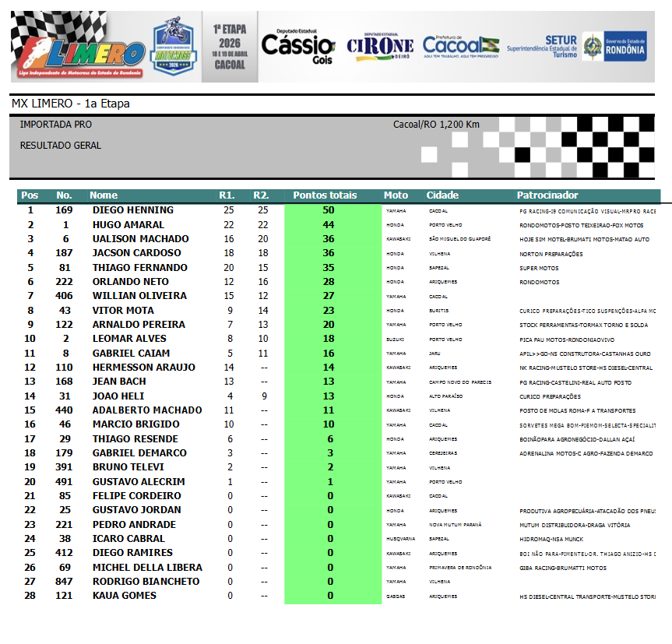Click the Nome column header
Image resolution: width=672 pixels, height=644 pixels.
104,195
